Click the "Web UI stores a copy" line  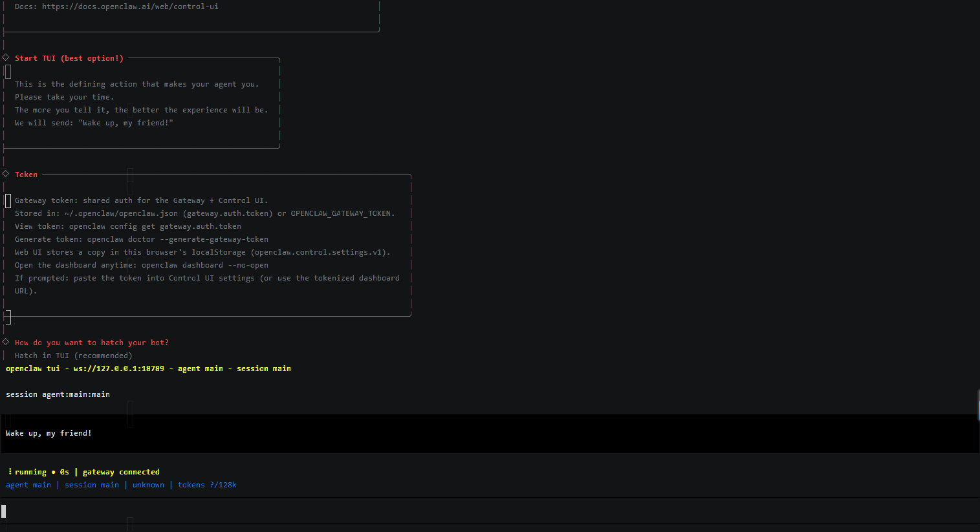click(202, 252)
